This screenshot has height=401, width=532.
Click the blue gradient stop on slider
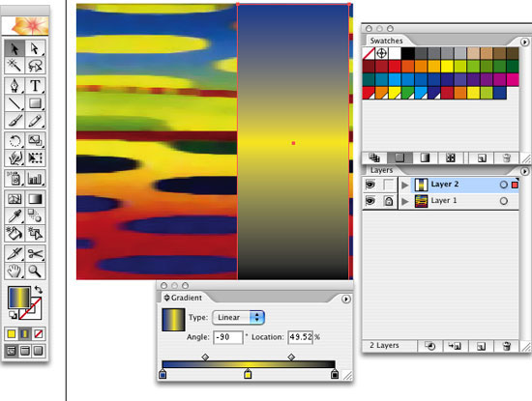click(163, 374)
